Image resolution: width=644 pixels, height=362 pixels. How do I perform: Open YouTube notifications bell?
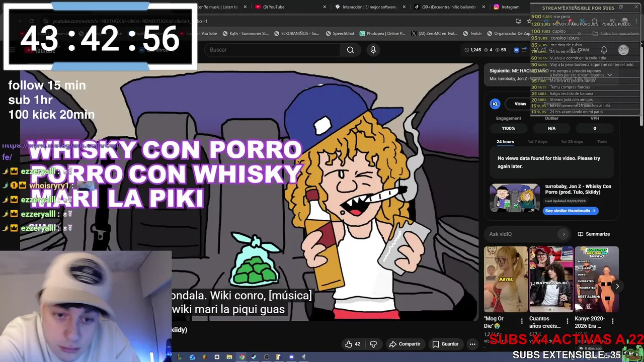click(x=604, y=50)
